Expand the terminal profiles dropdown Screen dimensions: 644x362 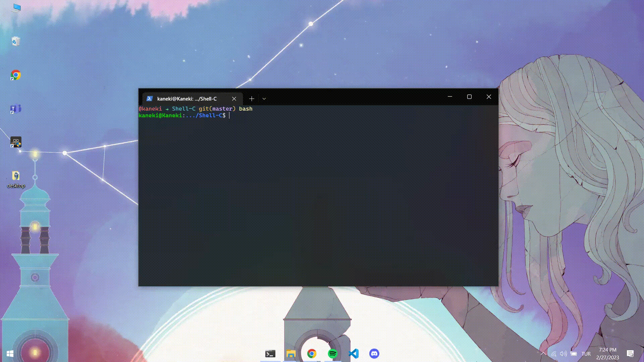pos(264,99)
